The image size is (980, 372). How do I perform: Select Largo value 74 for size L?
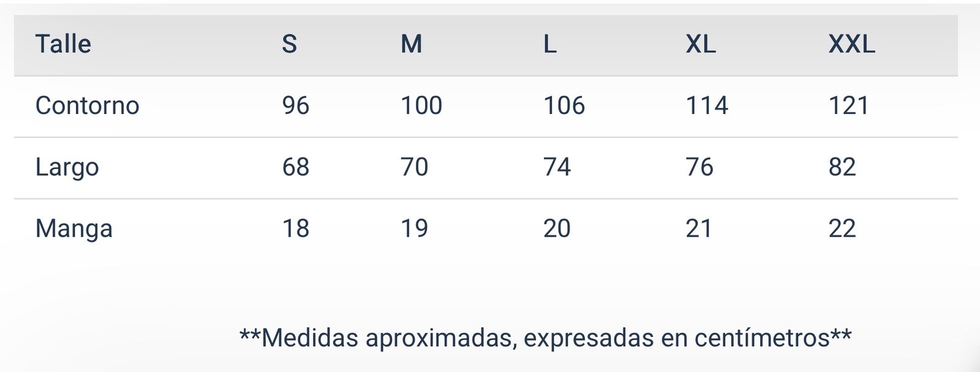557,167
